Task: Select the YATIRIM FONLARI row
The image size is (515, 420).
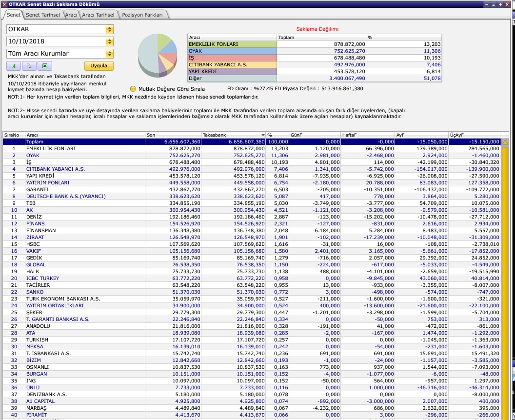Action: coord(251,183)
